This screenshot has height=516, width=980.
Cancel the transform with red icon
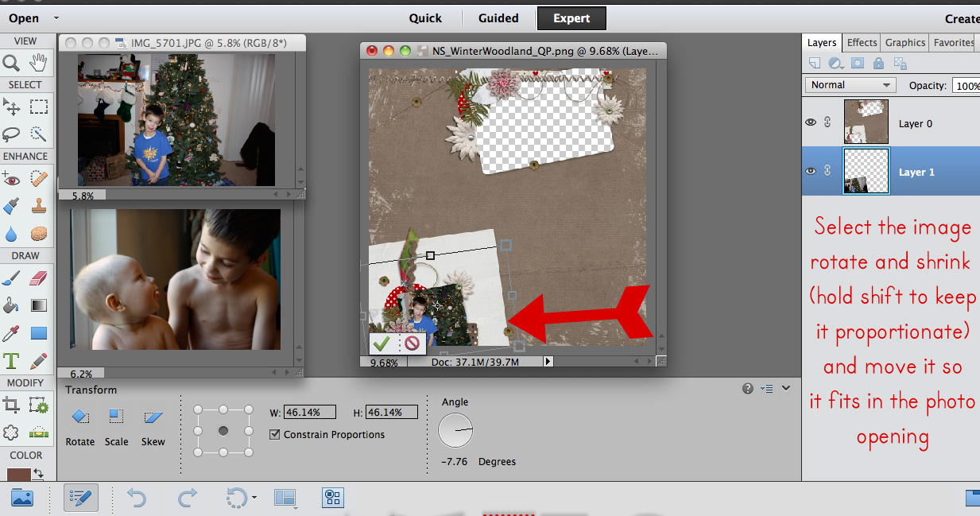412,343
